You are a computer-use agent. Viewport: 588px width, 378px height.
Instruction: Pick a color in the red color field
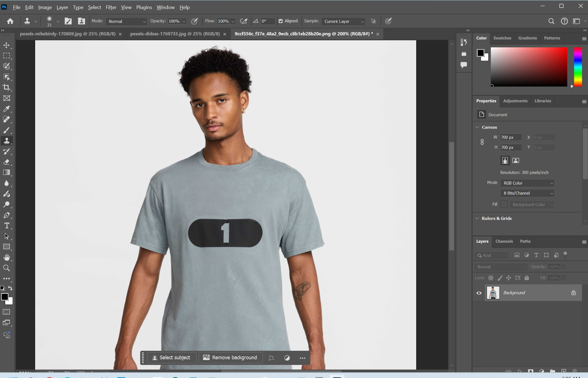point(529,67)
